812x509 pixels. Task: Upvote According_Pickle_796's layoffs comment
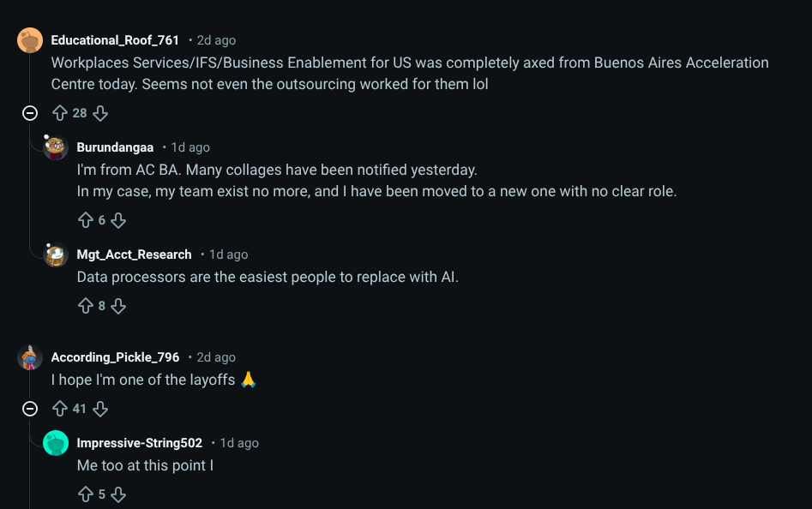click(60, 409)
